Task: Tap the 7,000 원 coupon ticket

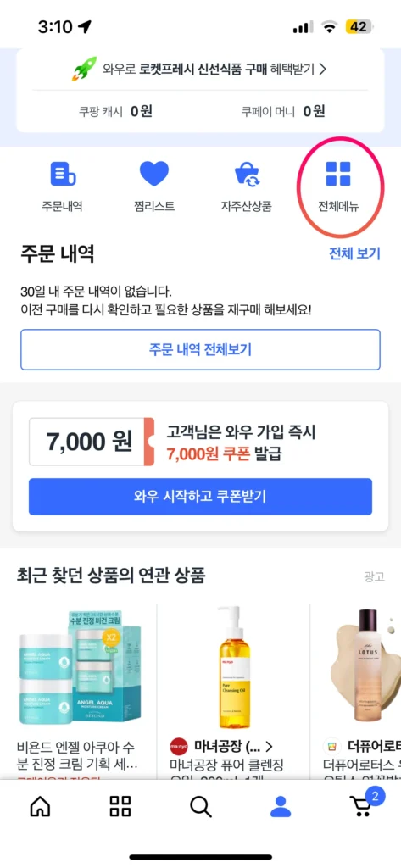Action: [92, 441]
